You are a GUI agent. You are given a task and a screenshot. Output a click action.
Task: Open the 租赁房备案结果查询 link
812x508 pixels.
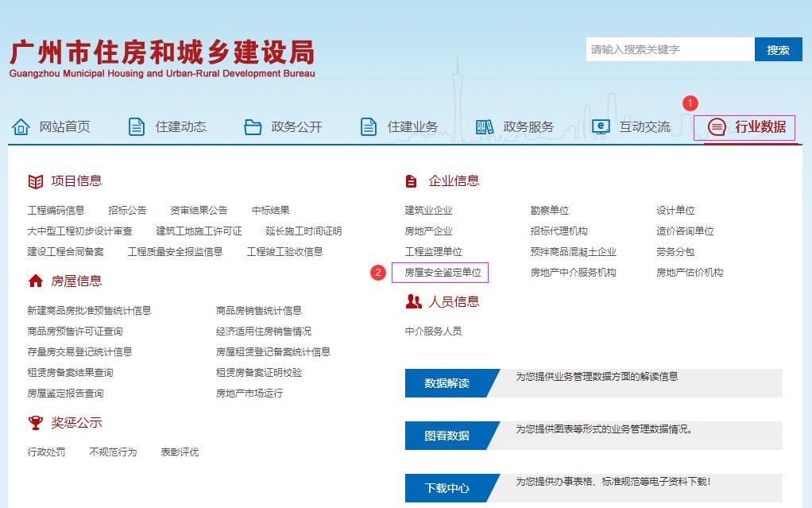click(71, 373)
